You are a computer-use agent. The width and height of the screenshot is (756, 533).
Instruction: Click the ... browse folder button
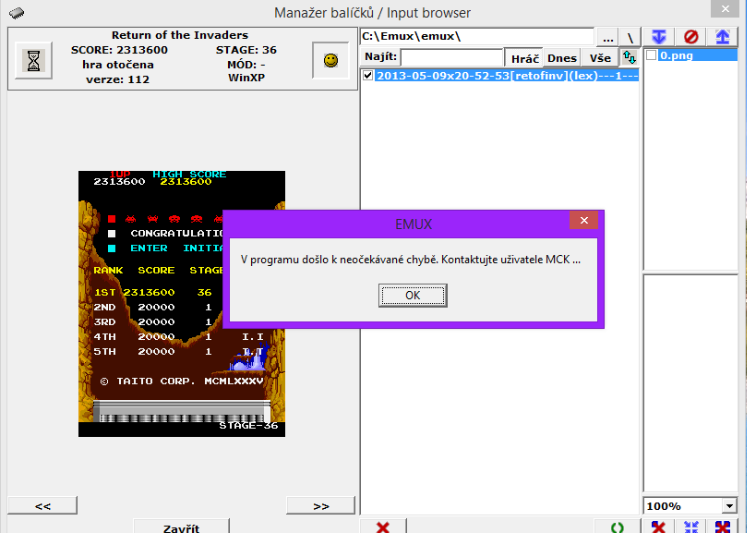click(x=608, y=37)
